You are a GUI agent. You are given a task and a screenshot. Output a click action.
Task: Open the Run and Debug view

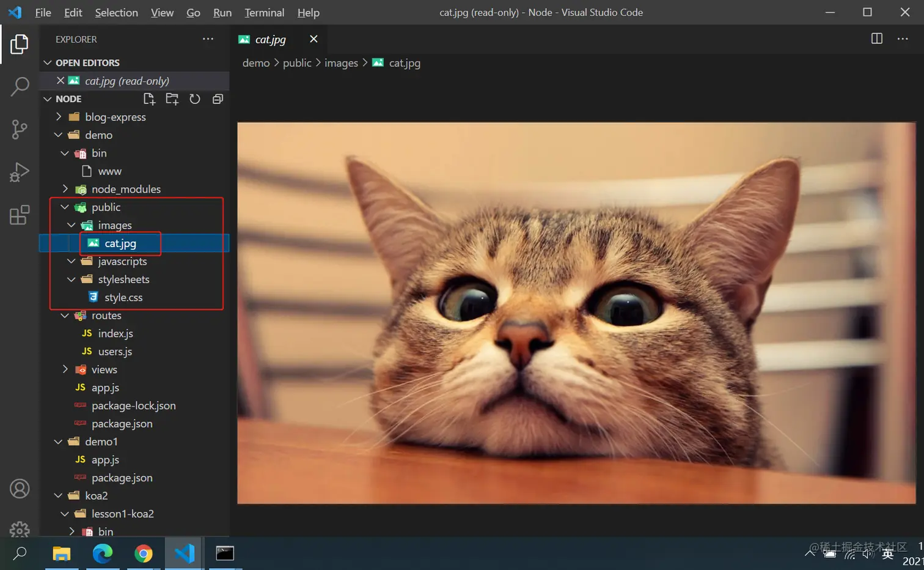(x=20, y=172)
